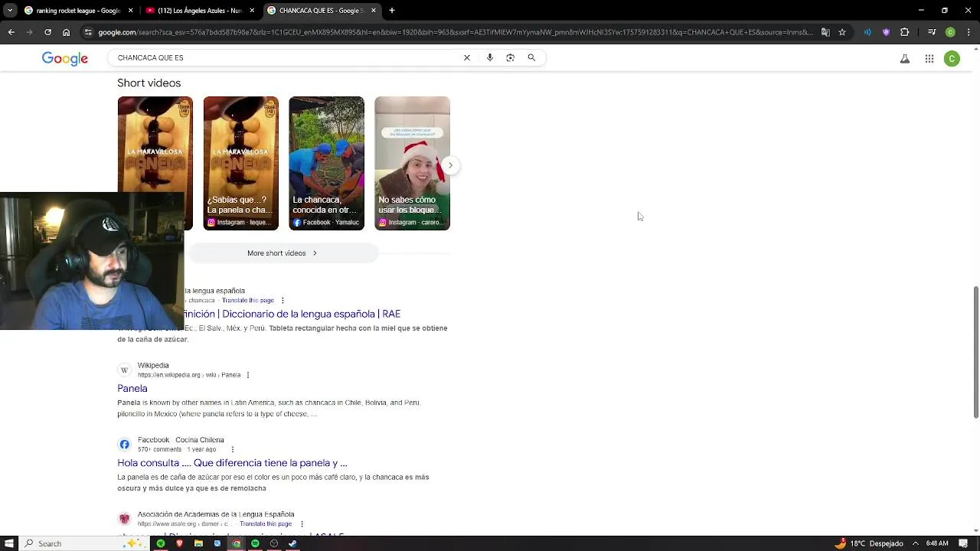Switch to ranking rocket league tab
980x551 pixels.
(x=78, y=11)
